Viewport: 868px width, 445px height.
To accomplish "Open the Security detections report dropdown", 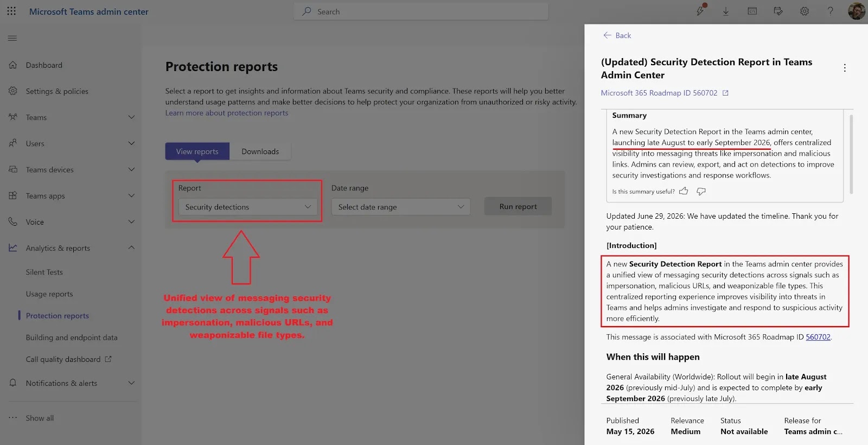I will pyautogui.click(x=248, y=207).
